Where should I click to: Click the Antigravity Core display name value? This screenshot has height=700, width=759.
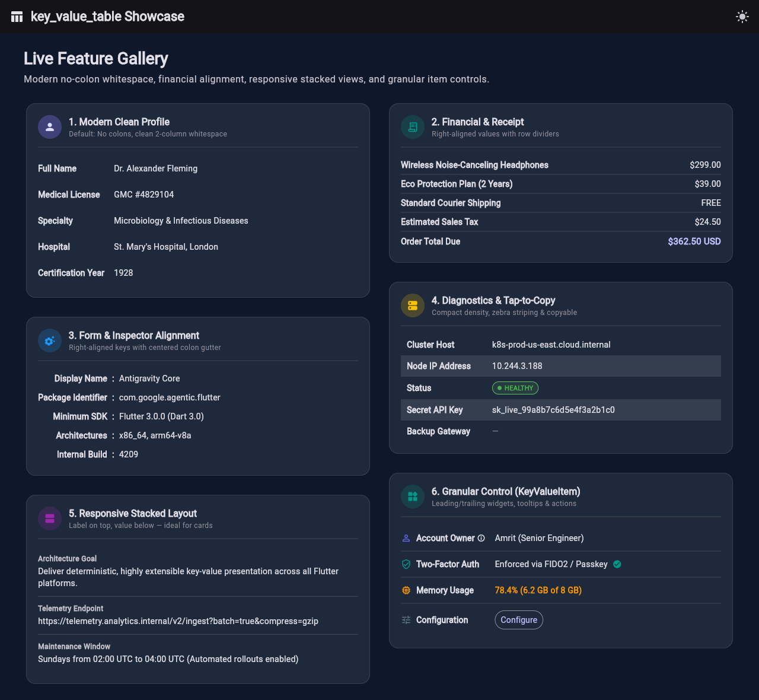(149, 378)
